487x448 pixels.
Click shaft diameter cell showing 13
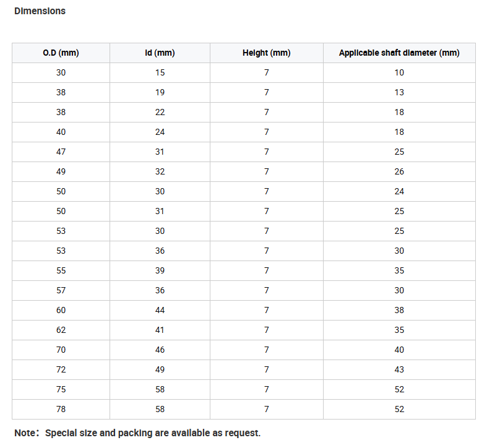click(x=399, y=92)
